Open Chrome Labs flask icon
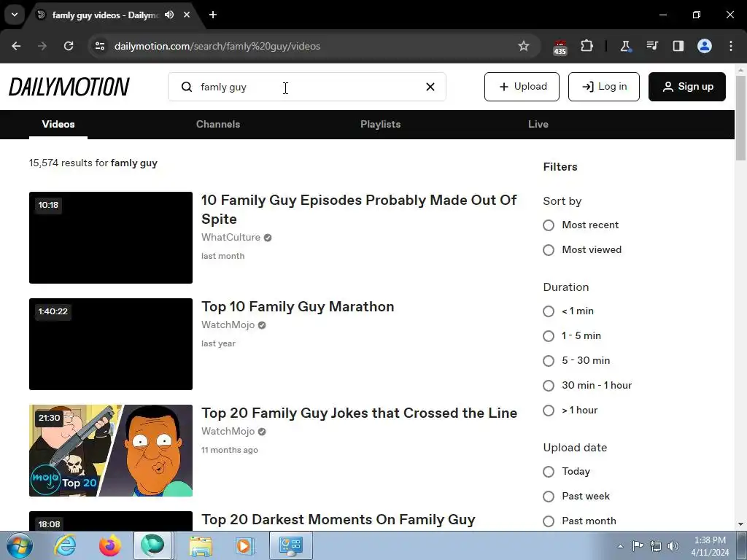Screen dimensions: 747x560 625,46
